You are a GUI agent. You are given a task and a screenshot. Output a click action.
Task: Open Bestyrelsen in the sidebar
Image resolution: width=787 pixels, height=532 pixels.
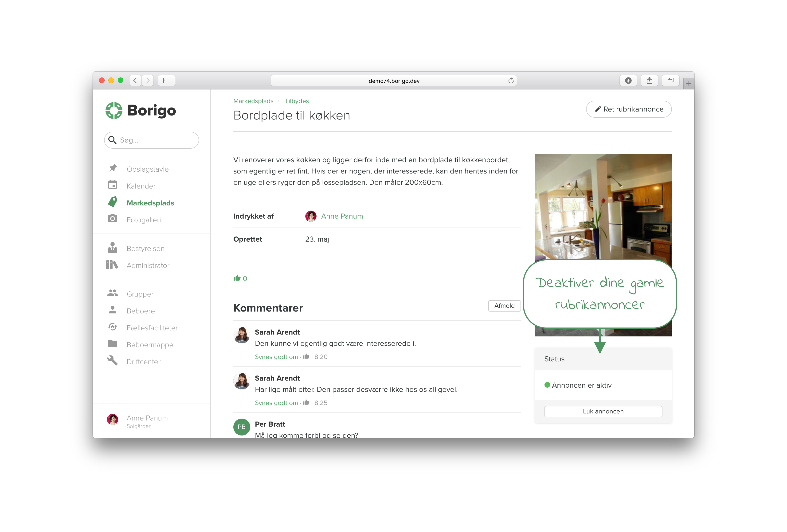[x=146, y=248]
